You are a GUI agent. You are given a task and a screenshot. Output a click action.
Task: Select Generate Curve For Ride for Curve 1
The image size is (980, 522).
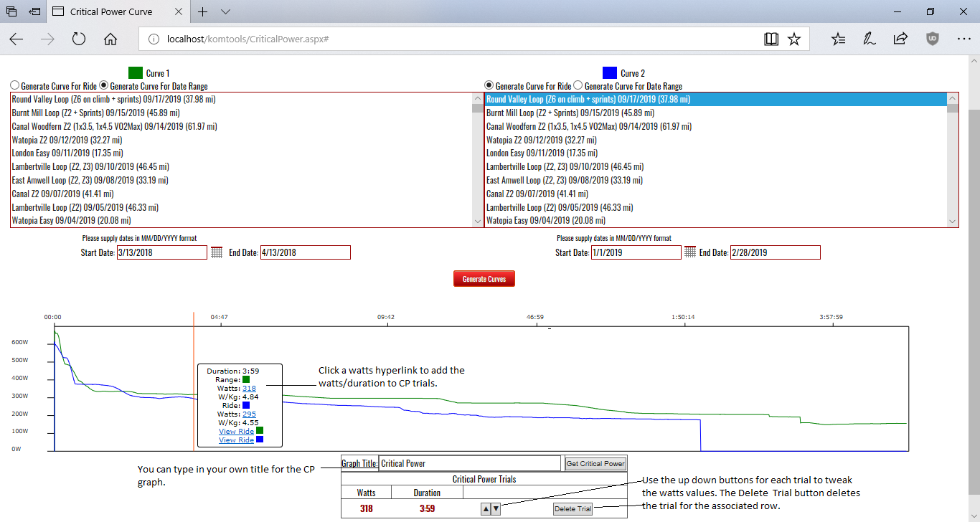[15, 86]
